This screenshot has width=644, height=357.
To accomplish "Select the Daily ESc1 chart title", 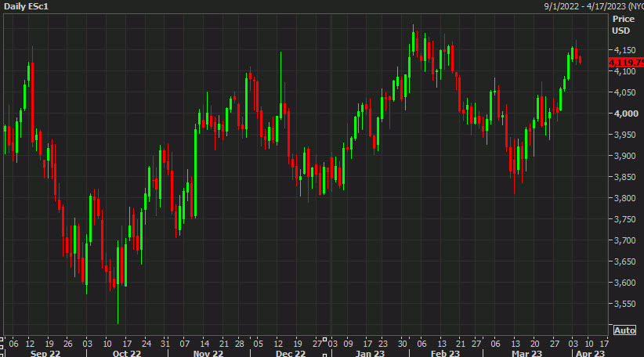I will tap(26, 6).
